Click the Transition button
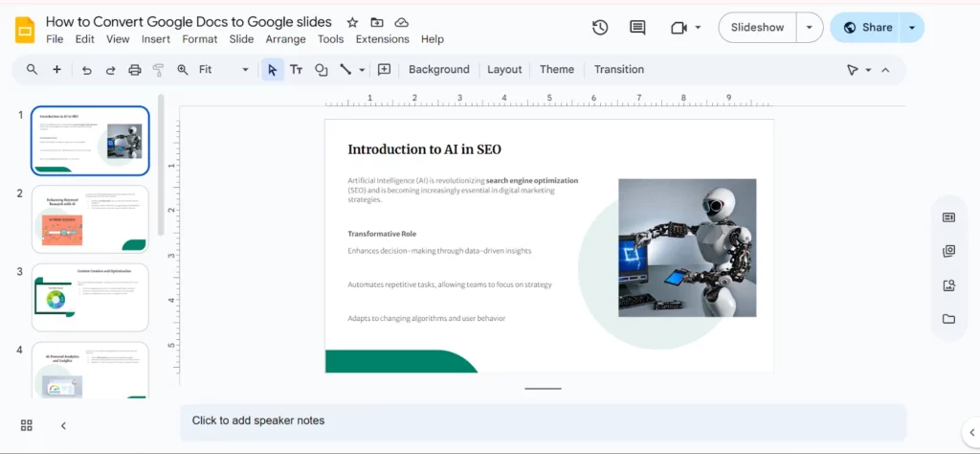This screenshot has height=454, width=980. (x=618, y=70)
